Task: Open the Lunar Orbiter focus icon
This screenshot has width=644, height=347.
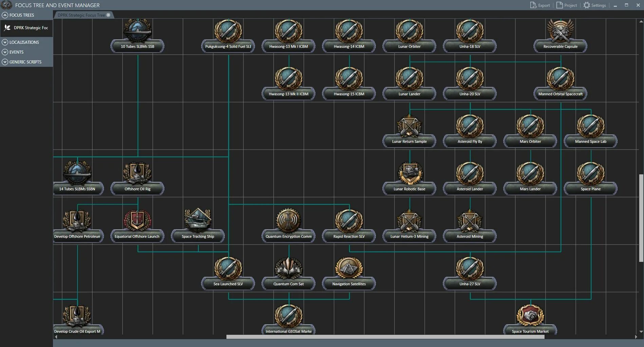Action: coord(409,30)
